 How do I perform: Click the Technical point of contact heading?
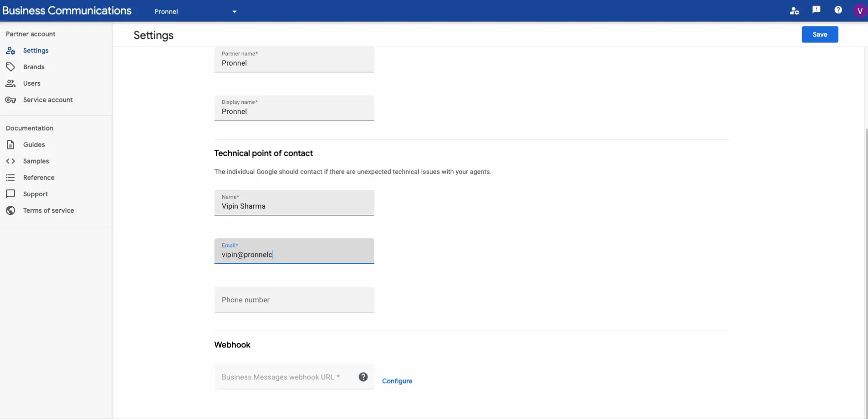264,153
